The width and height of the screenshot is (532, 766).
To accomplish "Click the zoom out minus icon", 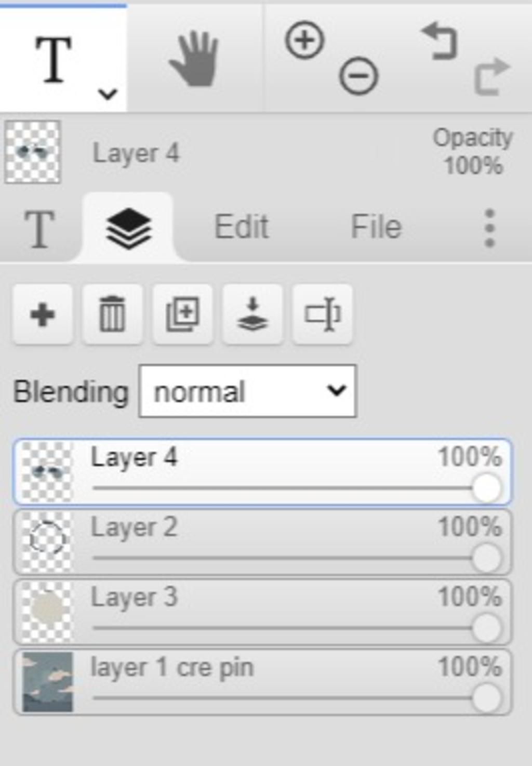I will [358, 76].
